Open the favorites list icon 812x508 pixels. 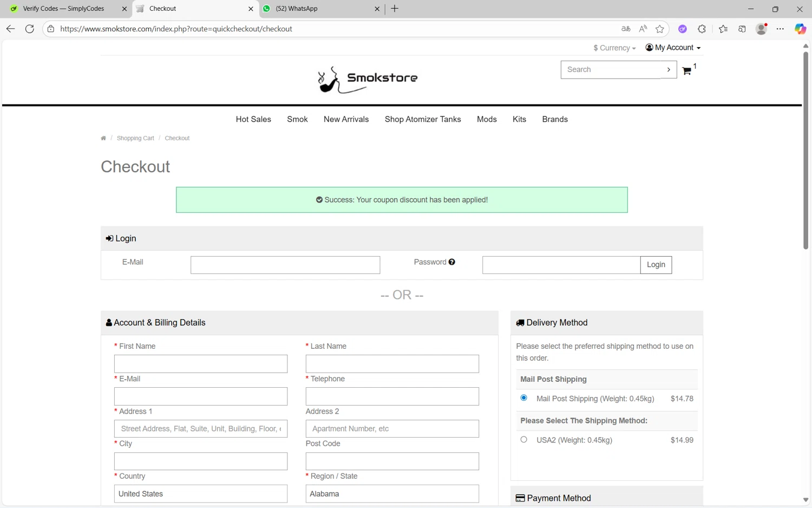click(723, 29)
